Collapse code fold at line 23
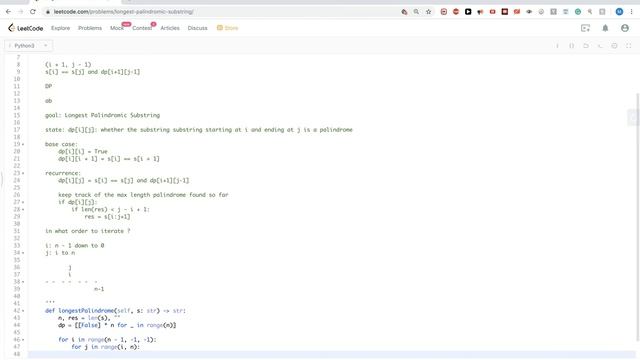The height and width of the screenshot is (360, 640). (x=23, y=173)
